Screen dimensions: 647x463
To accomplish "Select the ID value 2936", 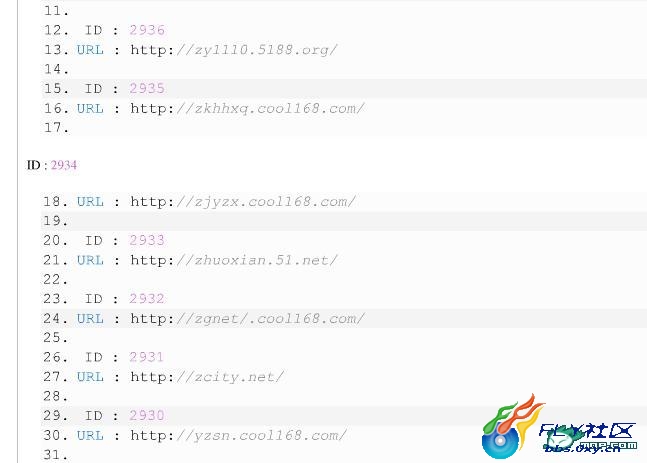I will tap(147, 30).
